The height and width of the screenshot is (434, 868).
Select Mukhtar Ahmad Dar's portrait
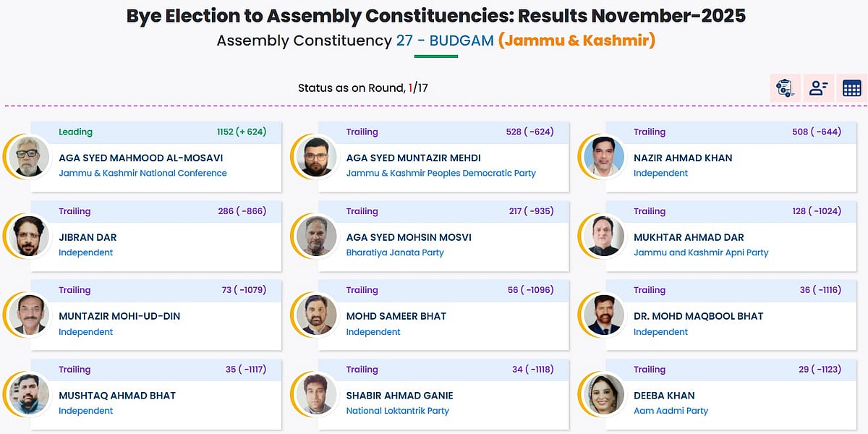pos(604,236)
